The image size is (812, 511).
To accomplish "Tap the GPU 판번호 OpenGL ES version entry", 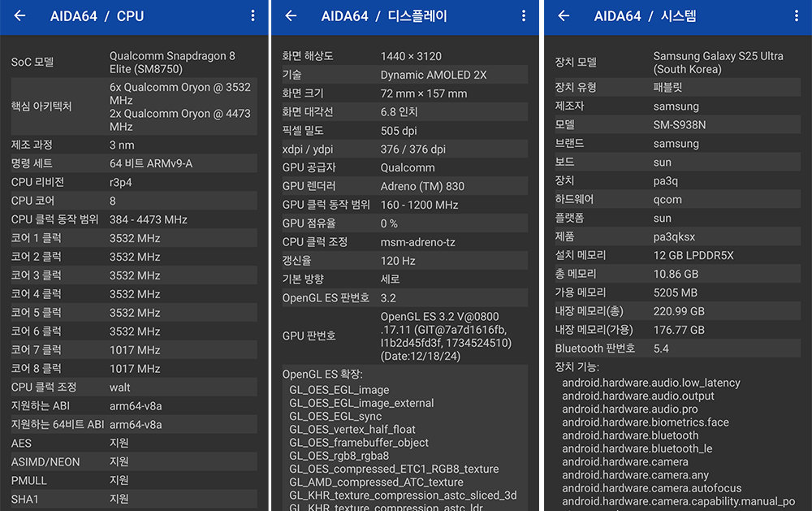I will (x=404, y=336).
